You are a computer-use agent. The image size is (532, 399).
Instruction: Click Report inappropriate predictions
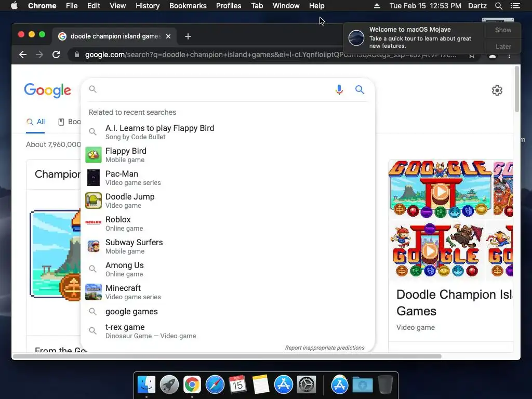click(x=325, y=348)
